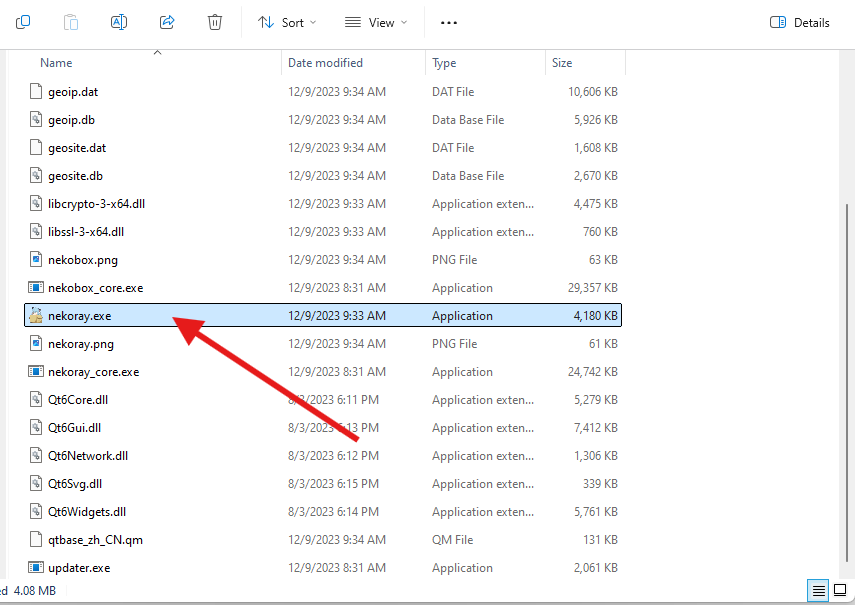855x605 pixels.
Task: Select the nekoray.png file name
Action: (81, 344)
